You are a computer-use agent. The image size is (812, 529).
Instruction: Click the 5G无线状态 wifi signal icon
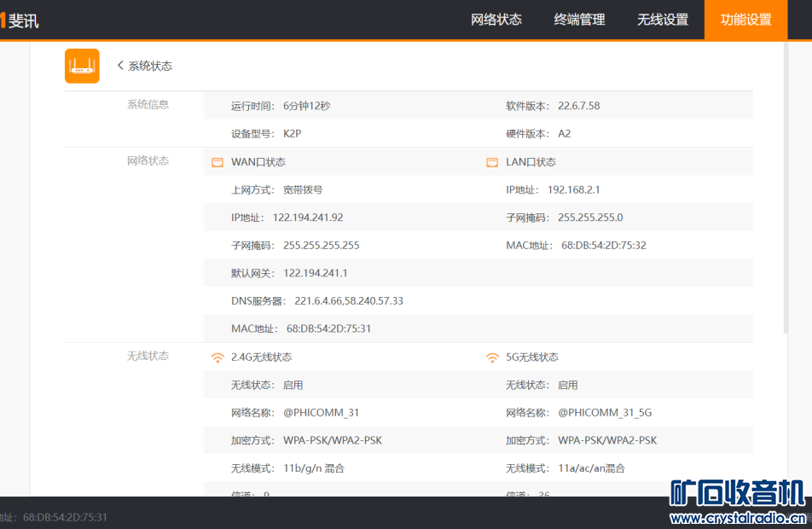492,357
